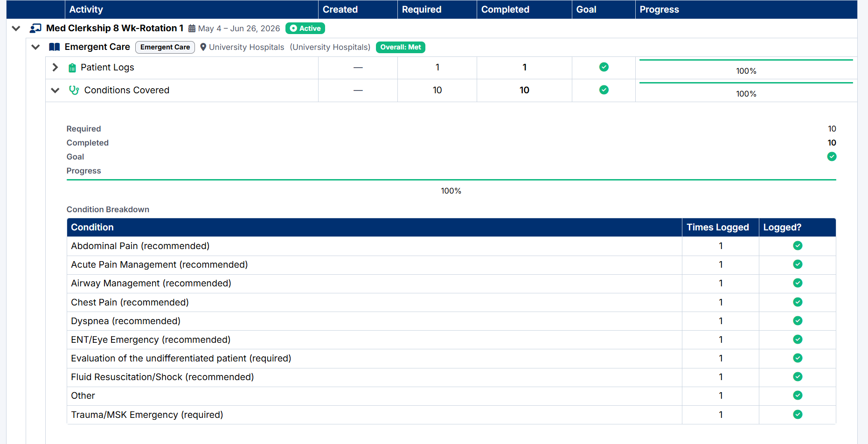The image size is (868, 444).
Task: Click the logged checkmark for Evaluation of undifferentiated patient
Action: click(798, 358)
